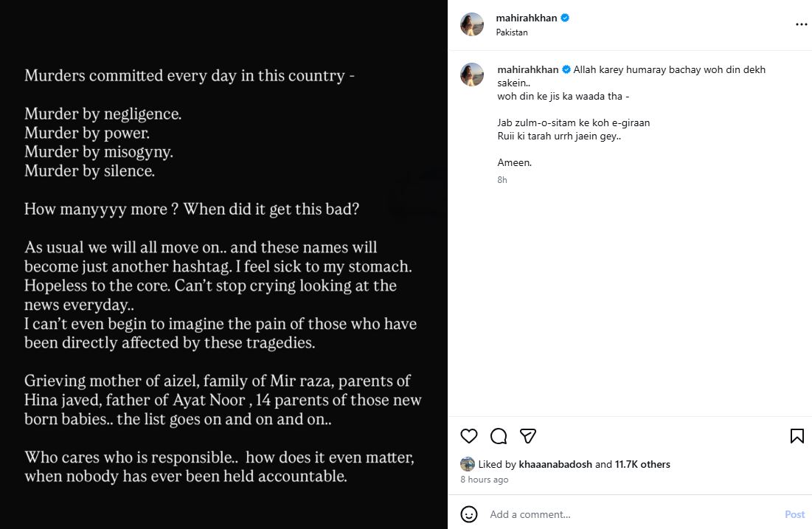Open mahirahkhan username in post header
The height and width of the screenshot is (529, 812).
click(526, 18)
